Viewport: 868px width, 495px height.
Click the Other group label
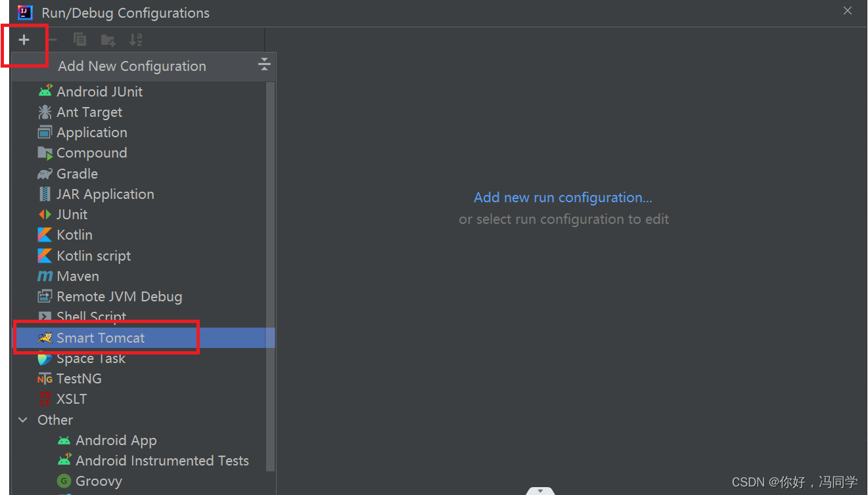55,420
